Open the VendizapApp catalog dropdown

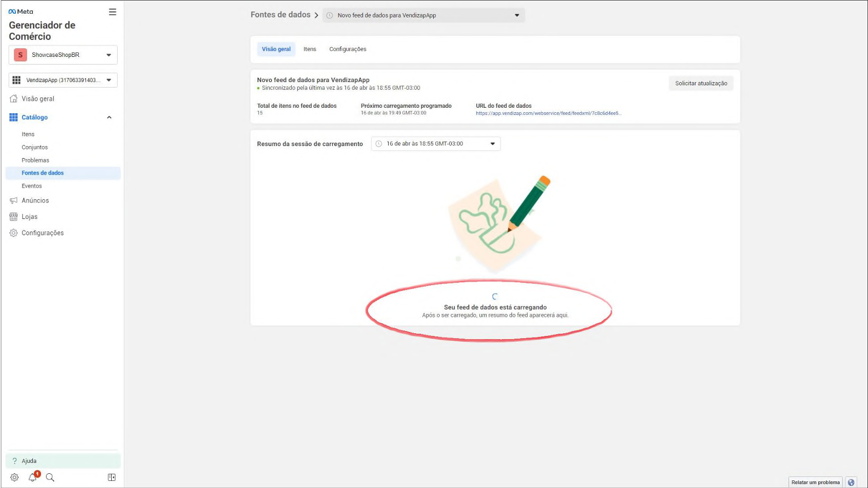(x=108, y=80)
